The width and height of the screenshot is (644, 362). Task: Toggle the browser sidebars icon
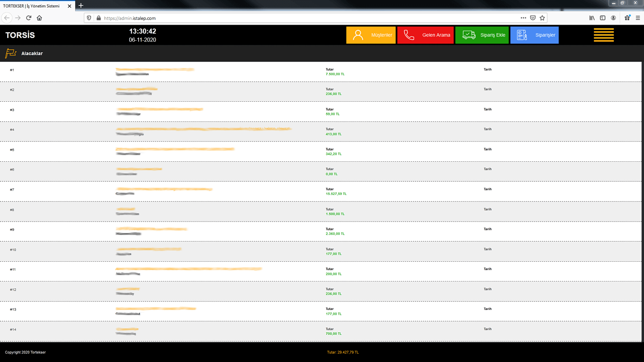[x=602, y=18]
